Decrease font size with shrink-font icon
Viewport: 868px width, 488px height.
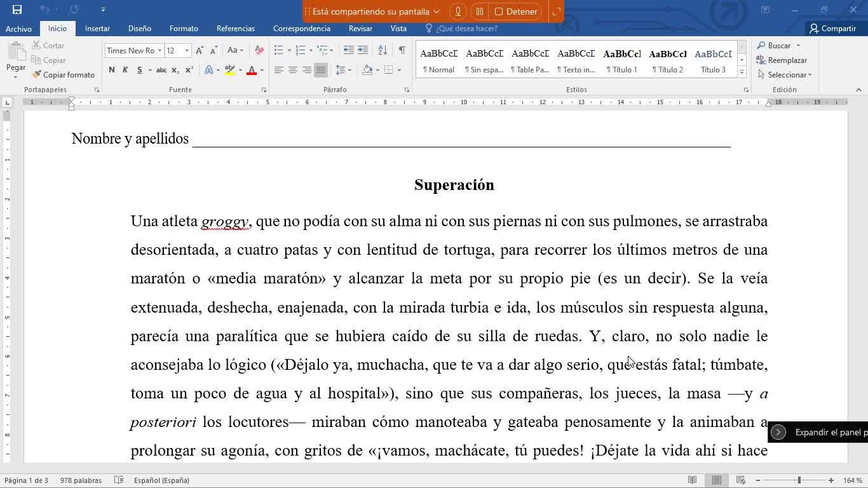[214, 51]
